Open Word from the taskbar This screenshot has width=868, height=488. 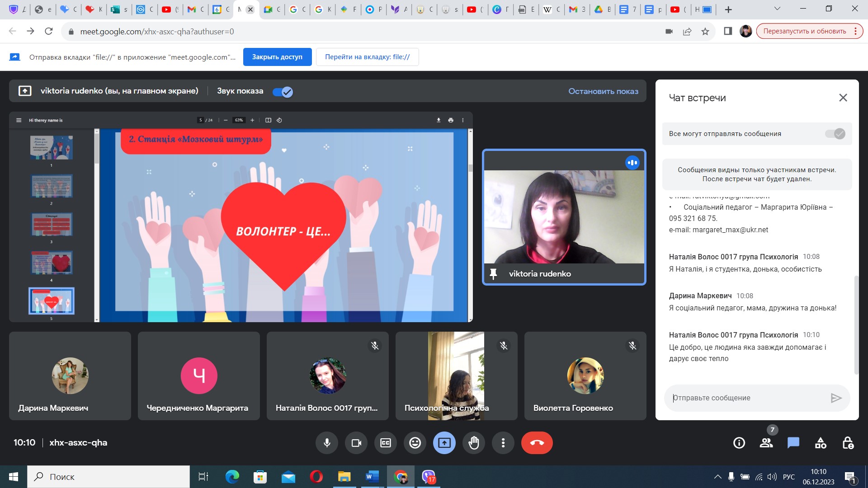click(372, 477)
